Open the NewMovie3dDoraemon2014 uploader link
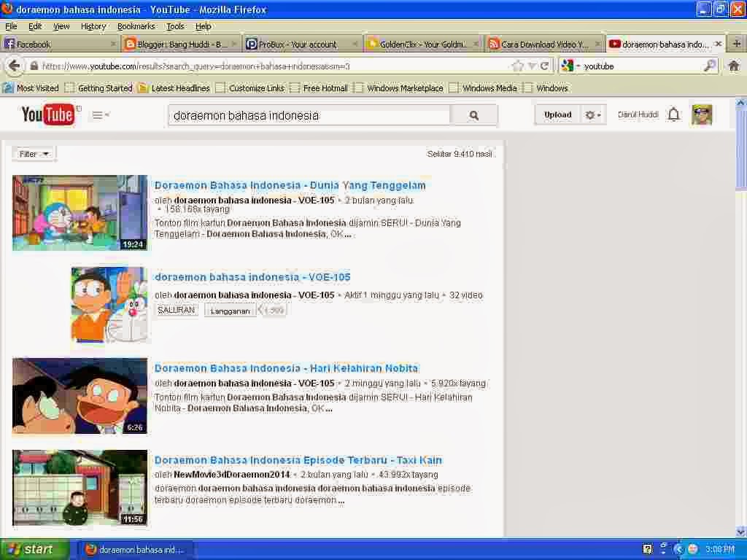Viewport: 747px width, 560px height. [x=232, y=474]
